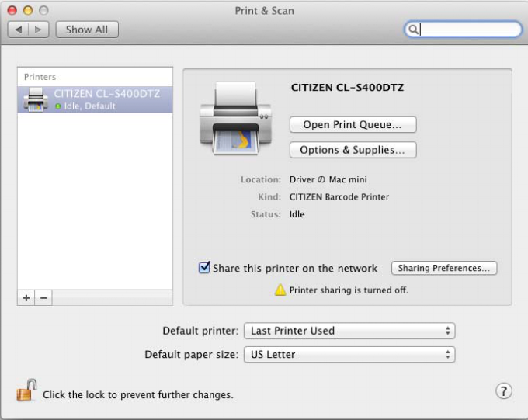Click 'Click the lock to prevent further changes.' text
Image resolution: width=528 pixels, height=420 pixels.
pyautogui.click(x=138, y=394)
